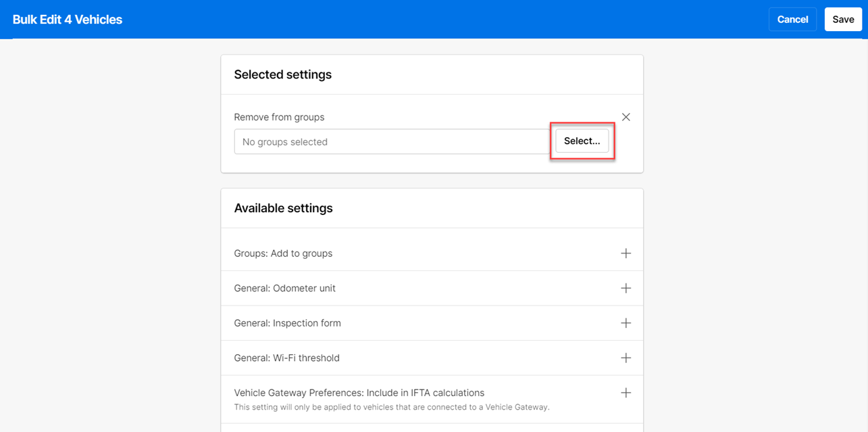Image resolution: width=868 pixels, height=432 pixels.
Task: Click the Available settings heading
Action: point(284,208)
